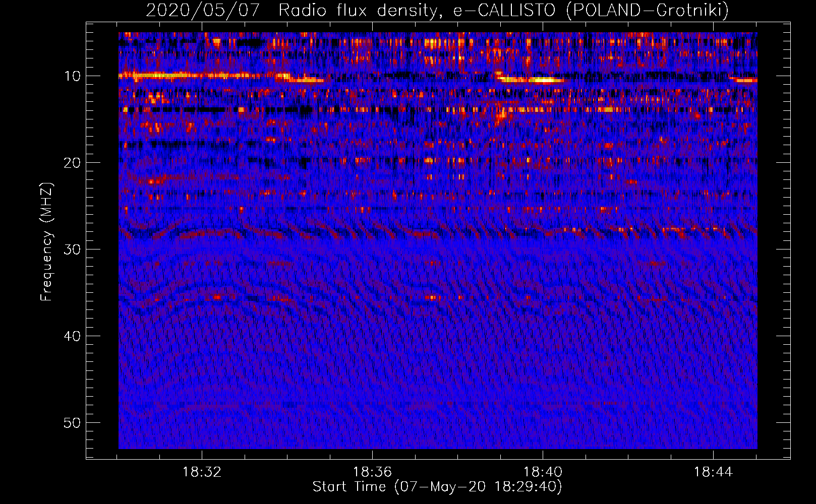Click the "30" frequency tick label
Viewport: 816px width, 504px height.
[73, 249]
